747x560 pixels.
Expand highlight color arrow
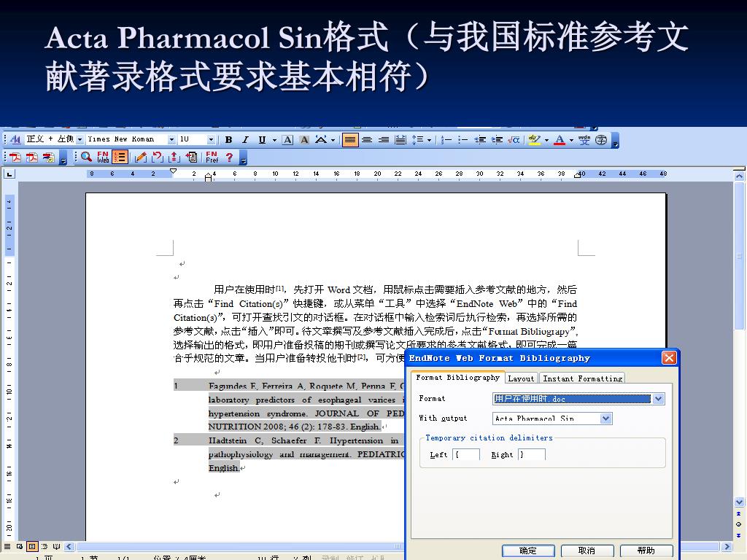(546, 140)
